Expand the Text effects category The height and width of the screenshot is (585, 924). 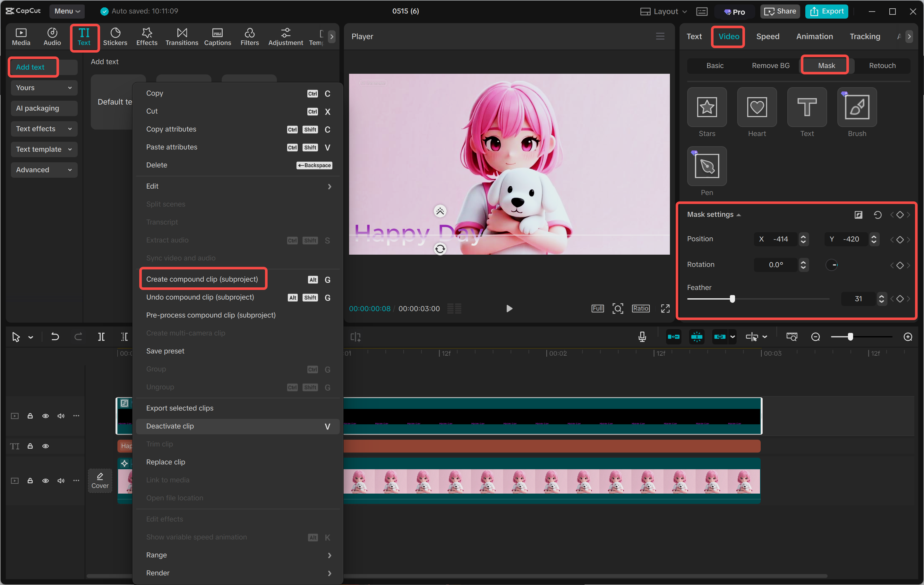point(44,129)
